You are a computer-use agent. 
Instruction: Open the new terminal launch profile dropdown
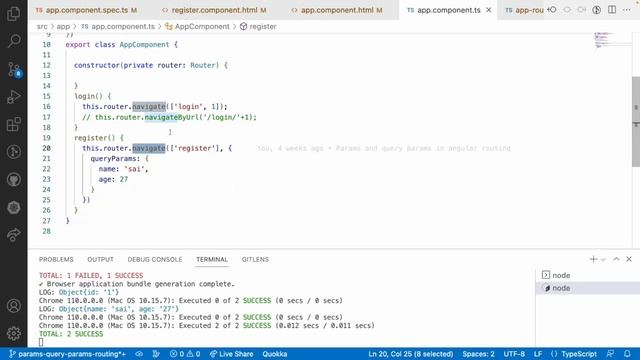[603, 260]
